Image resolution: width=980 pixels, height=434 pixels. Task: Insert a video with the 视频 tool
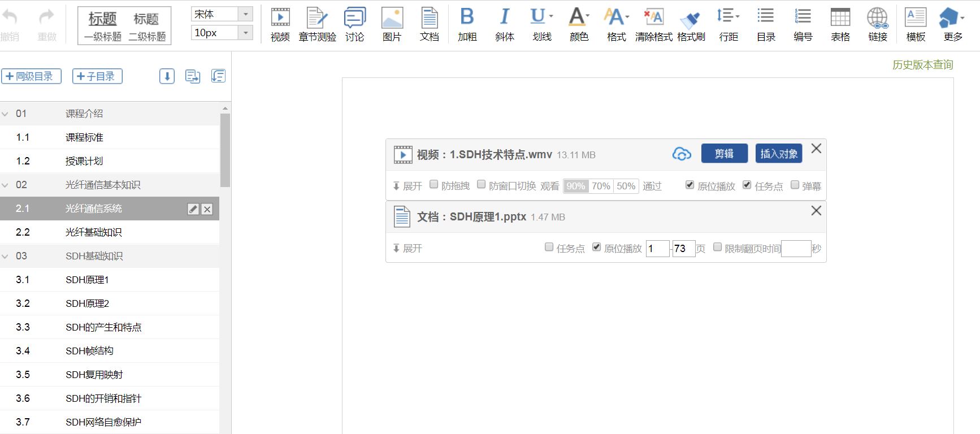point(280,25)
